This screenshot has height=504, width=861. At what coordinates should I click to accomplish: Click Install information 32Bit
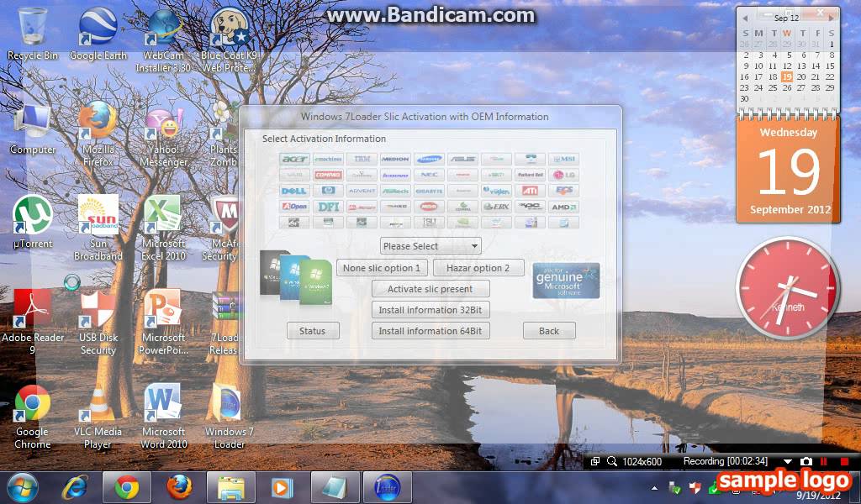pyautogui.click(x=430, y=310)
